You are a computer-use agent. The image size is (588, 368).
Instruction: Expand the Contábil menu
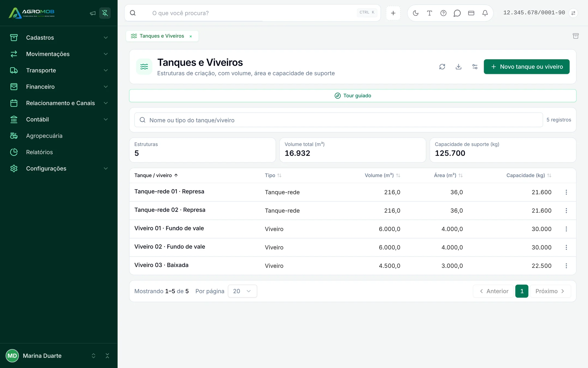point(59,119)
